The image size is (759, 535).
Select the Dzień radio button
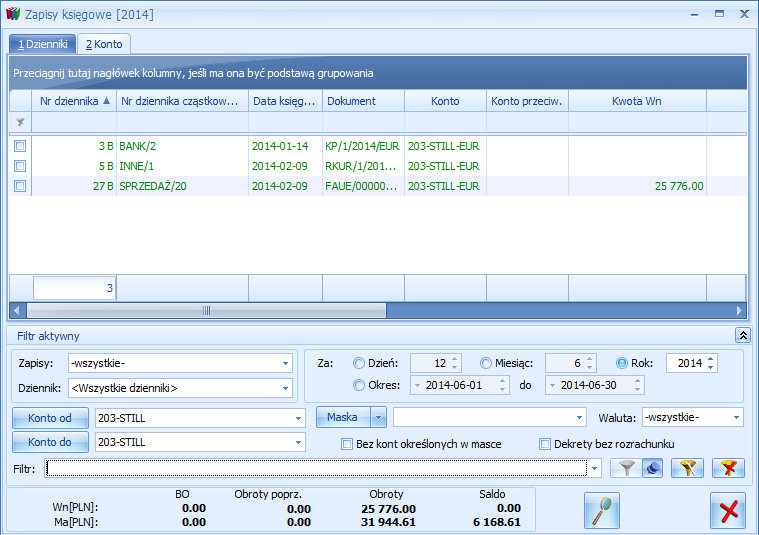click(359, 363)
